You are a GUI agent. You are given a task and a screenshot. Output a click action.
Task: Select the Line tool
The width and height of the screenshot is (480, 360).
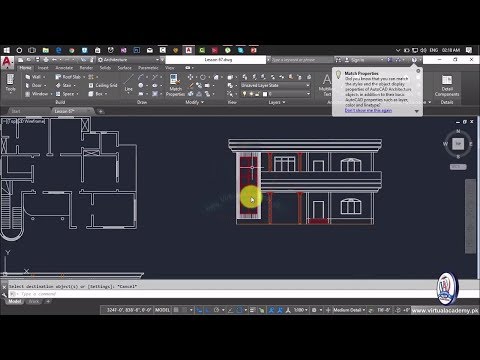[x=128, y=83]
